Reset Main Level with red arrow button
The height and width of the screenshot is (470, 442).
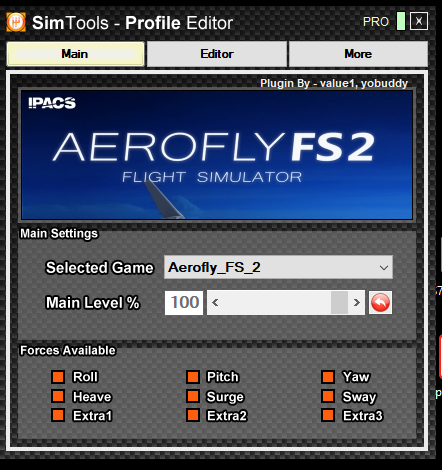pos(380,303)
